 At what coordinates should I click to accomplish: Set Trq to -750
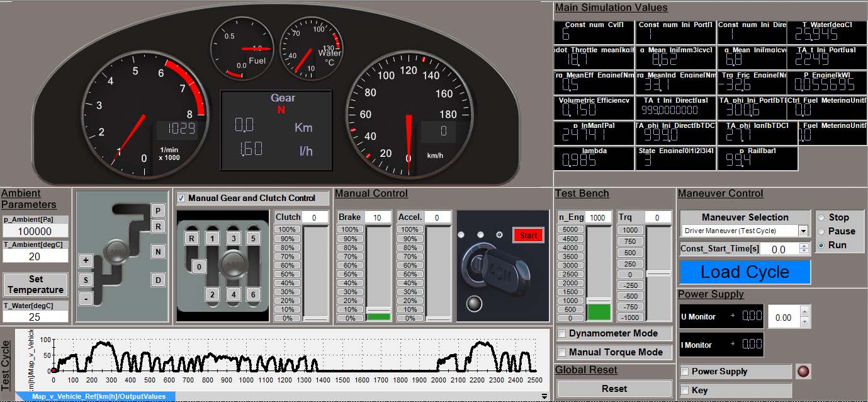[630, 307]
